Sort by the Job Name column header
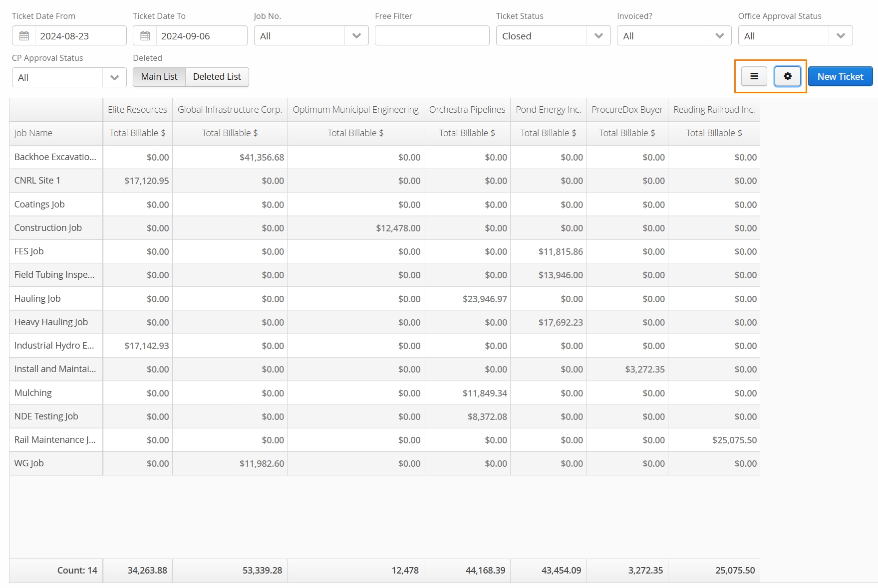Viewport: 878px width, 588px height. pos(56,133)
